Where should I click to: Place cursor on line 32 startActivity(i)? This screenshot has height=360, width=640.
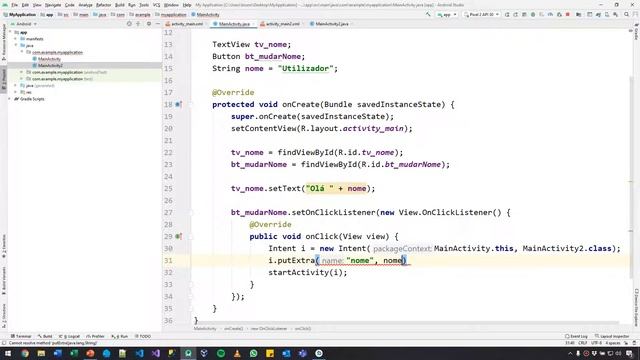pyautogui.click(x=307, y=273)
